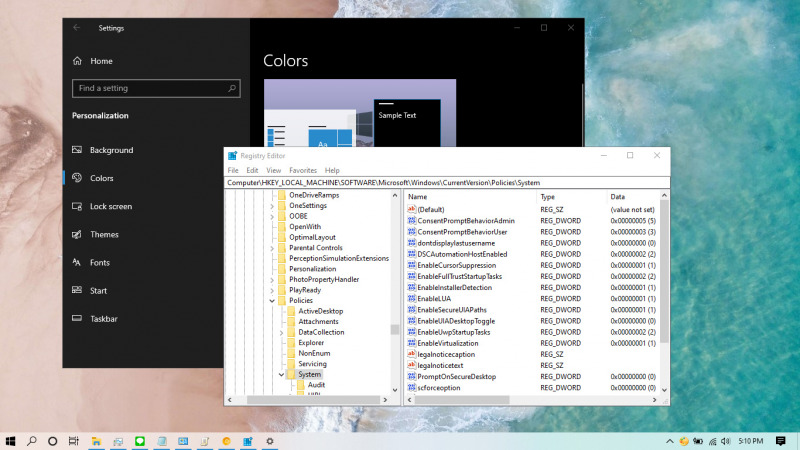The height and width of the screenshot is (450, 800).
Task: Select the (Default) string value icon
Action: click(411, 209)
